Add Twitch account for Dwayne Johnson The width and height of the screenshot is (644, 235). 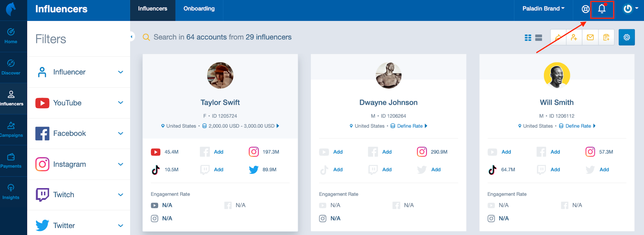387,170
